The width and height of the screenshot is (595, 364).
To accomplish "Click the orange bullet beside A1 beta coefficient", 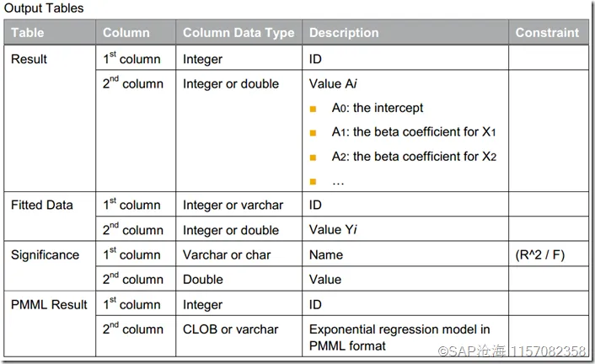I will 314,132.
